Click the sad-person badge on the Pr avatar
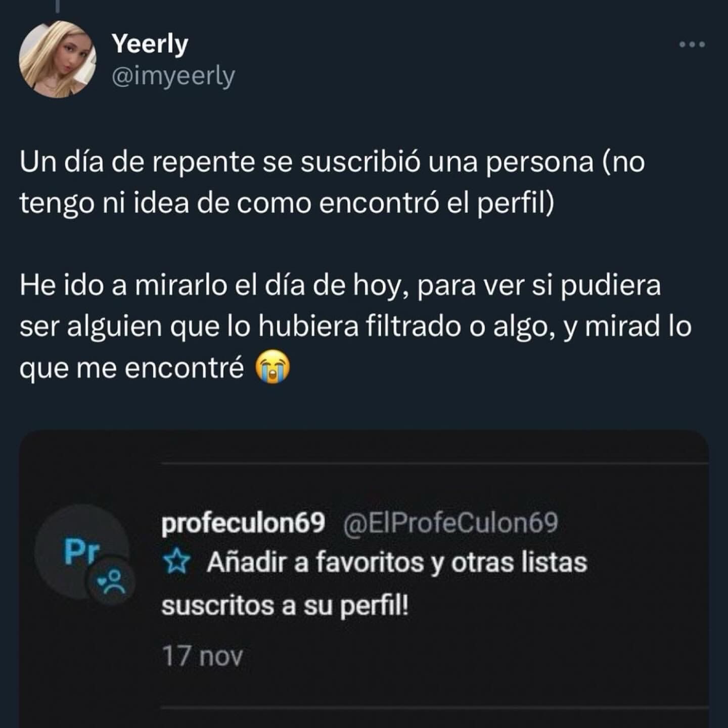The height and width of the screenshot is (728, 728). coord(112,581)
